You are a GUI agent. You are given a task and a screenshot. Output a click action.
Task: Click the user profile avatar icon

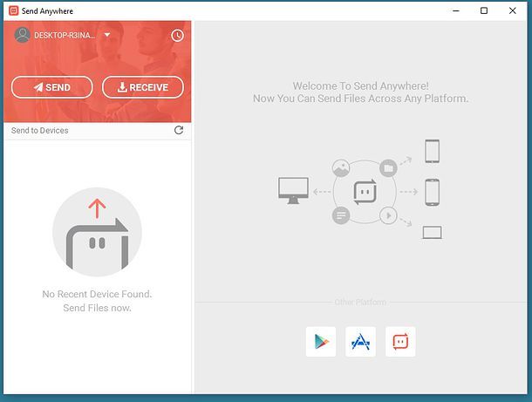[23, 35]
